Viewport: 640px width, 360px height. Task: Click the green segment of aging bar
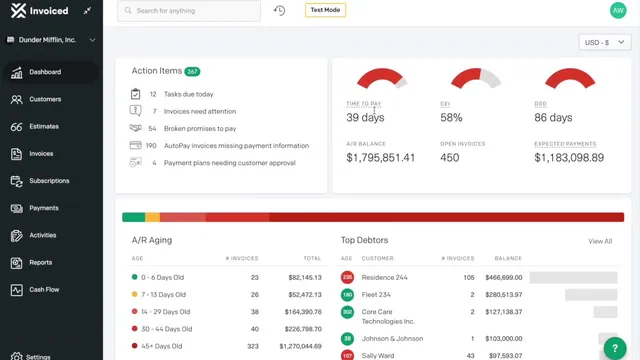tap(133, 217)
